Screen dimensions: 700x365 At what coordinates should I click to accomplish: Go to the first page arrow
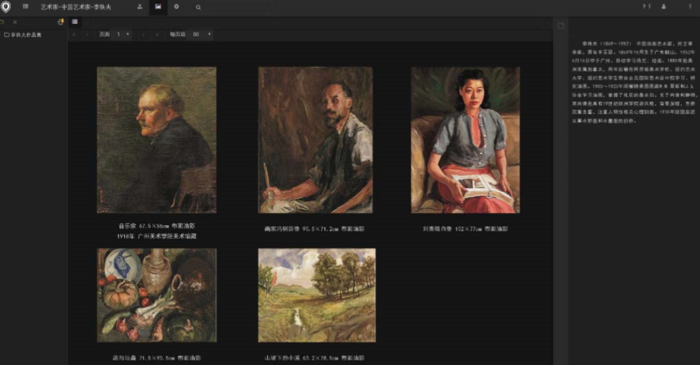(x=74, y=34)
